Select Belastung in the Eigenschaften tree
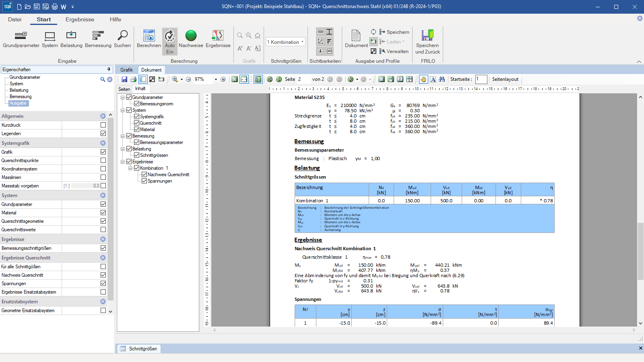The width and height of the screenshot is (644, 362). (19, 90)
